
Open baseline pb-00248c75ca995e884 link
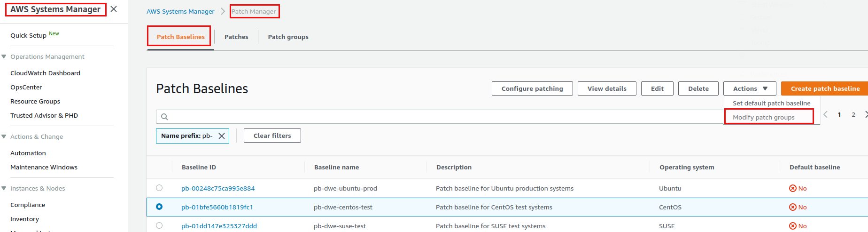tap(218, 188)
